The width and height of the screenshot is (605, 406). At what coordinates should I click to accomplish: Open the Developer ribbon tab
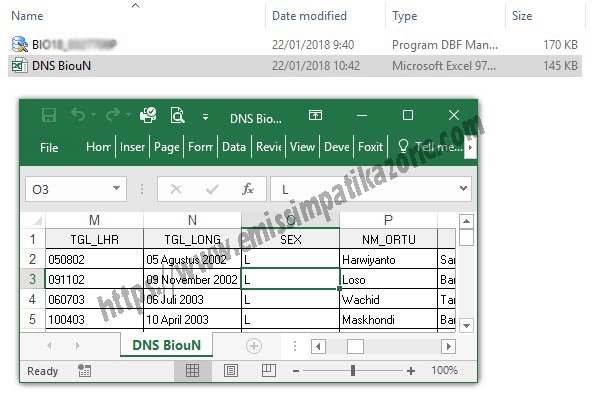[x=336, y=147]
